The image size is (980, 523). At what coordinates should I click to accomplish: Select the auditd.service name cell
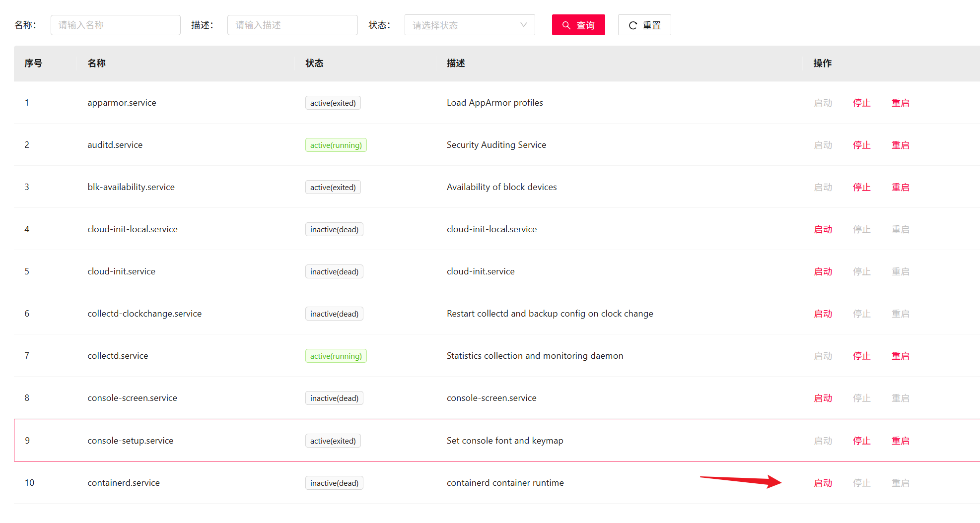pos(115,145)
